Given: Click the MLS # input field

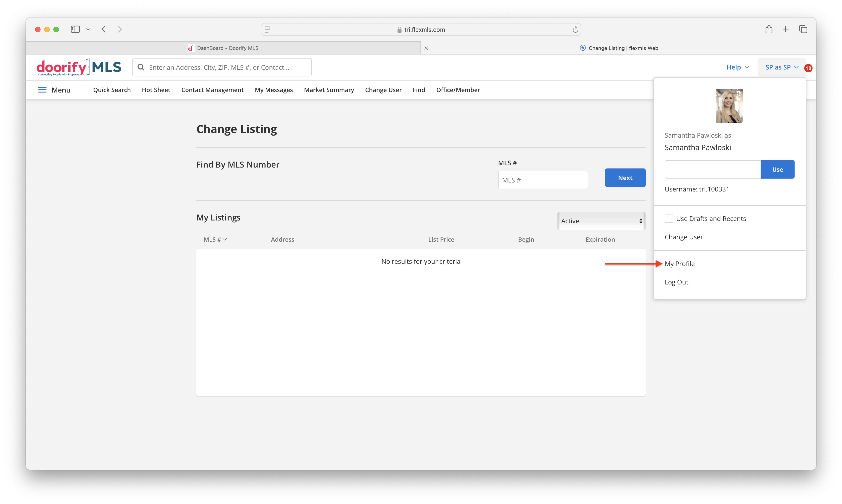Looking at the screenshot, I should (x=543, y=180).
